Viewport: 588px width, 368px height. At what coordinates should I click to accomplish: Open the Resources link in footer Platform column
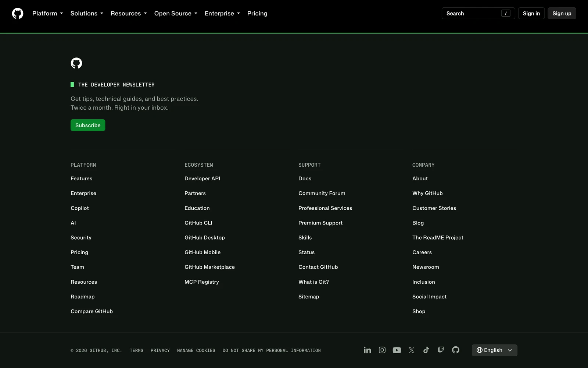click(84, 282)
